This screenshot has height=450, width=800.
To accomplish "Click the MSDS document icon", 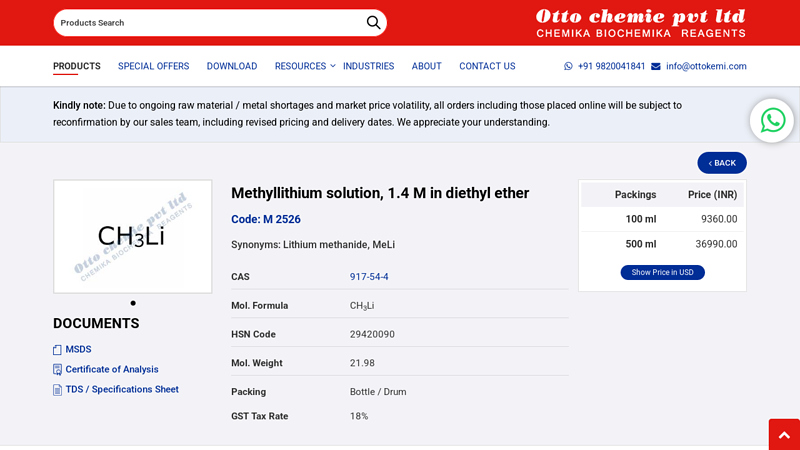I will pyautogui.click(x=57, y=350).
